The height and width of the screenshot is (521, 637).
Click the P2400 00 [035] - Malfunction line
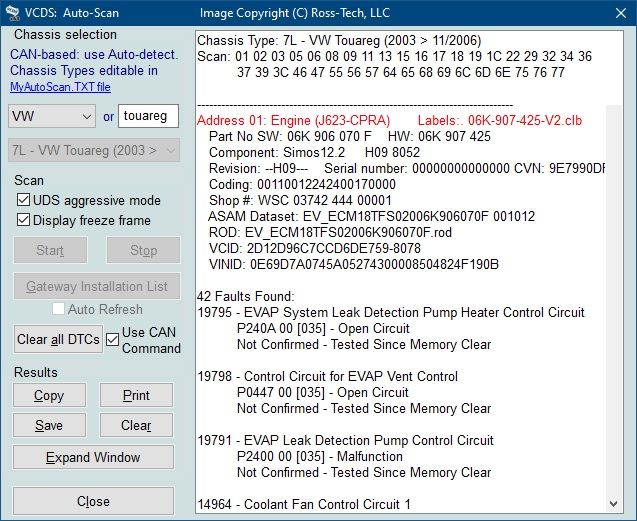320,456
